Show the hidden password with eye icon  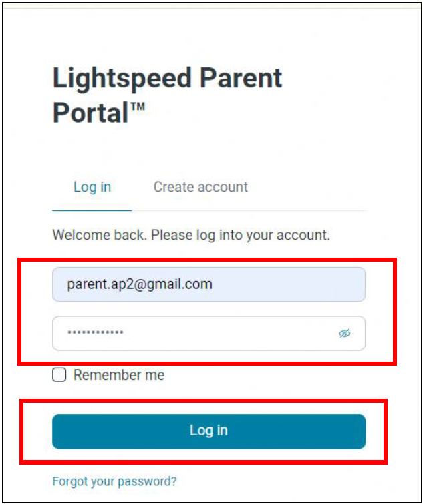pos(345,333)
